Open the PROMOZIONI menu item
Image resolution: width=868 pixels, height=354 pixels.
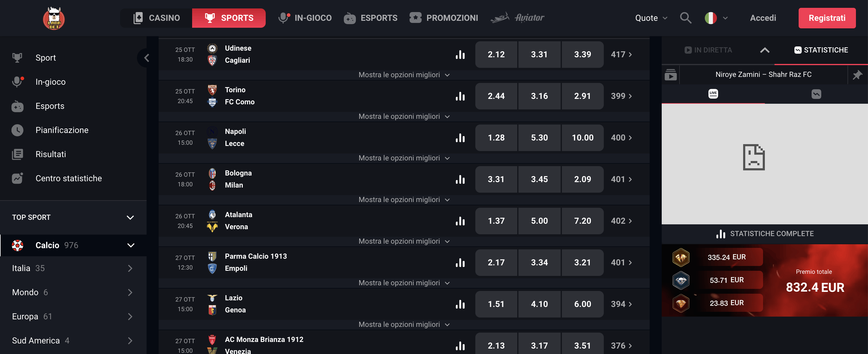pyautogui.click(x=444, y=18)
